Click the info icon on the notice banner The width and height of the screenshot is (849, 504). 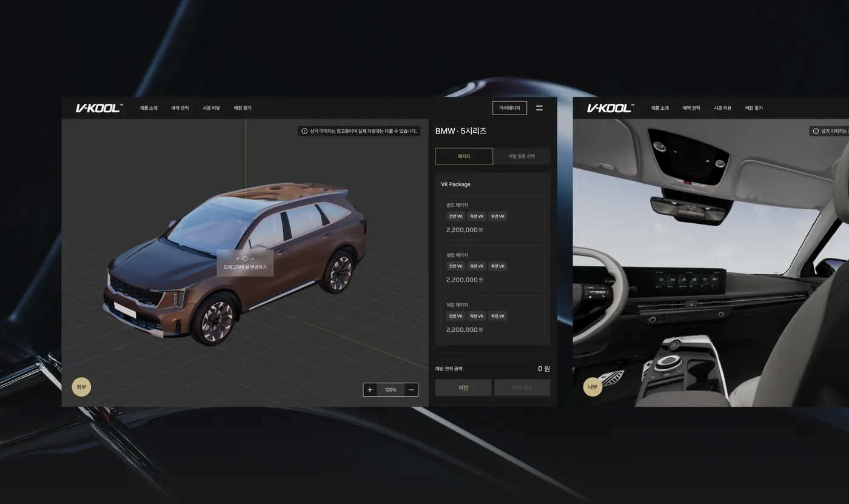point(304,131)
